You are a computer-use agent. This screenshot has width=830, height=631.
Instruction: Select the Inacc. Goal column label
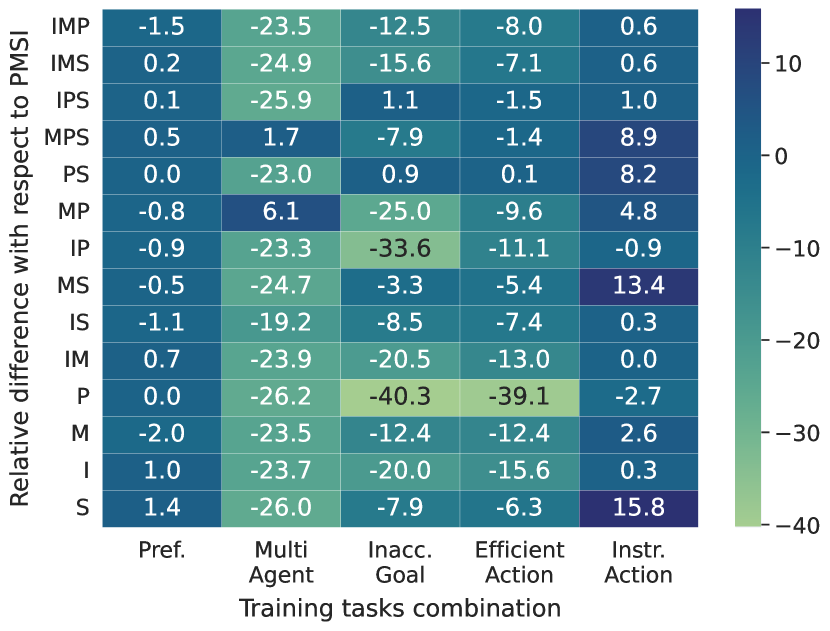point(400,562)
